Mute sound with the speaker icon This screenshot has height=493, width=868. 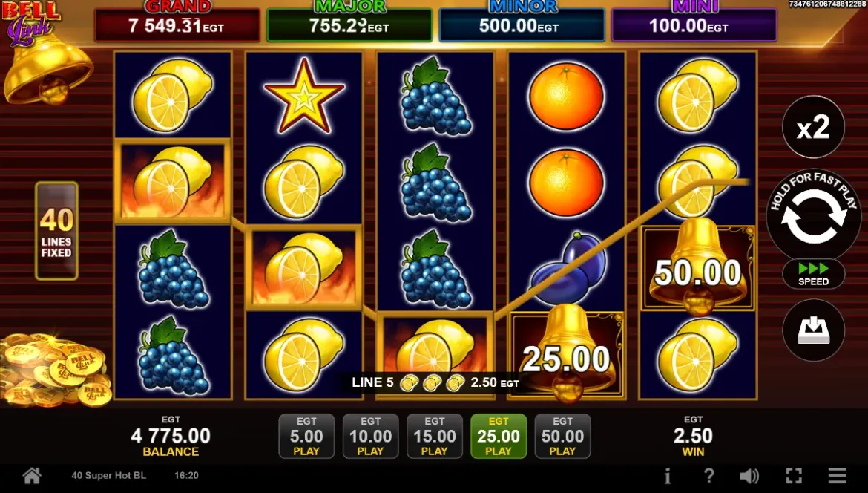[749, 476]
